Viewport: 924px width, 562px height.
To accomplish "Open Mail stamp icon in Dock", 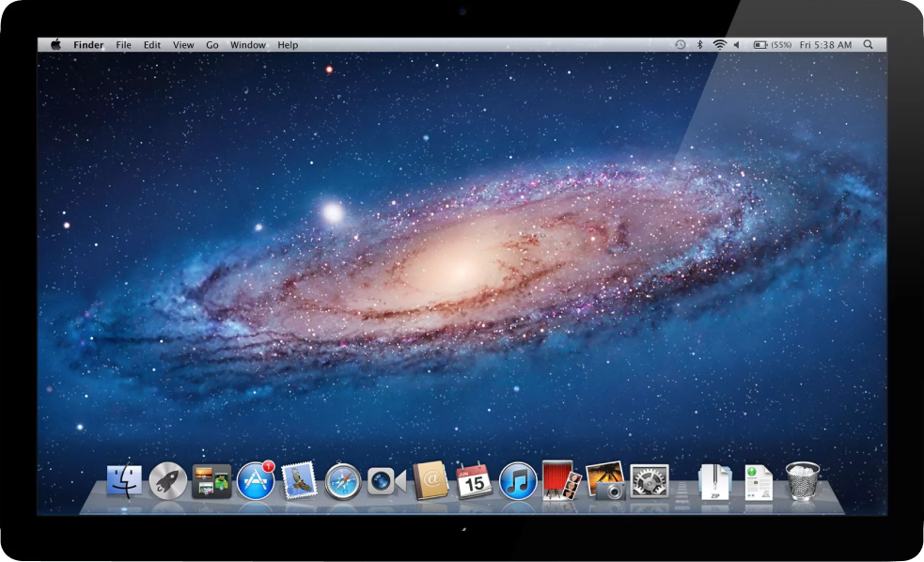I will (x=299, y=480).
